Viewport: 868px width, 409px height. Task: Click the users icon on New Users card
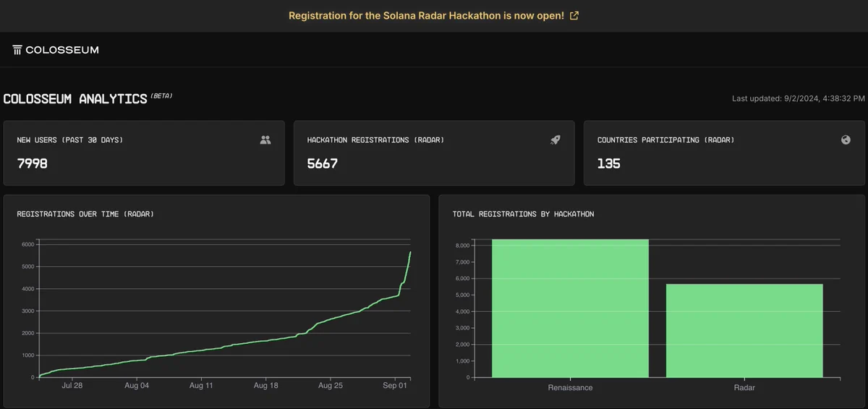[x=265, y=140]
